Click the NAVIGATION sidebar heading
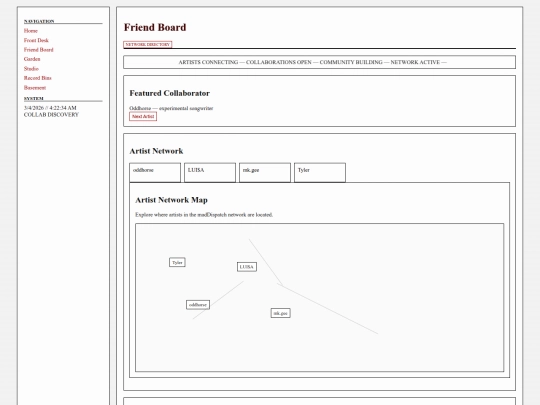 tap(39, 21)
